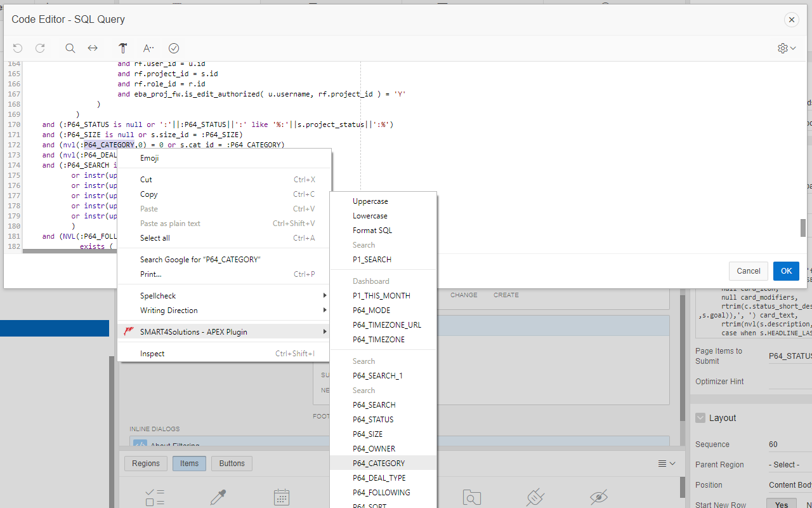Insert P64_DEAL_TYPE from submenu
Viewport: 812px width, 508px height.
[x=383, y=478]
